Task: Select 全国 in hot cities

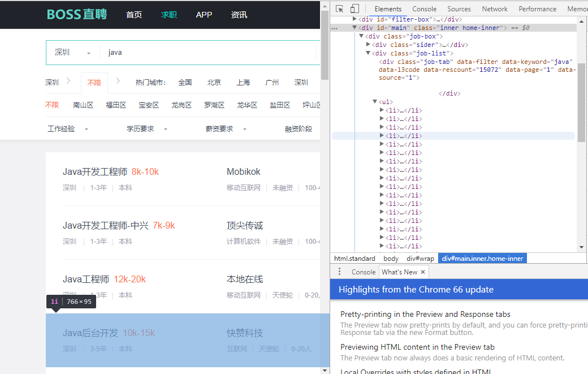Action: pos(185,82)
